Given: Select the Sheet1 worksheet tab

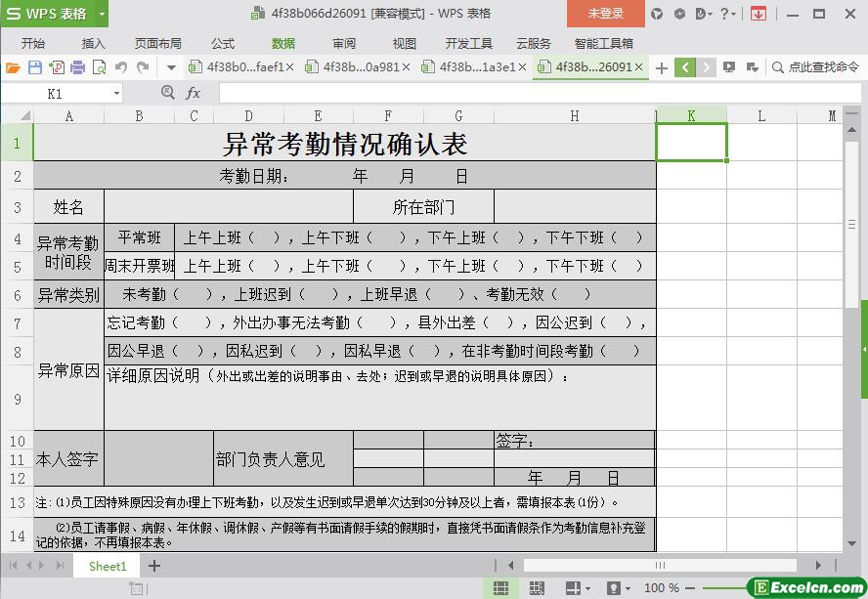Looking at the screenshot, I should point(108,566).
